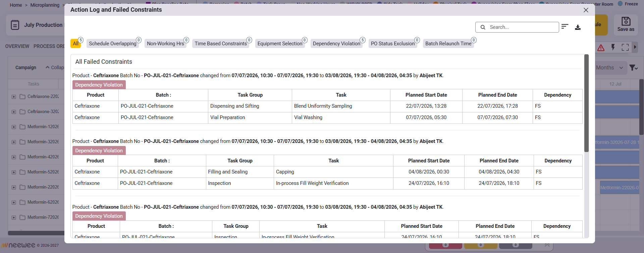Close the Action Log dialog
The width and height of the screenshot is (644, 253).
click(x=586, y=10)
